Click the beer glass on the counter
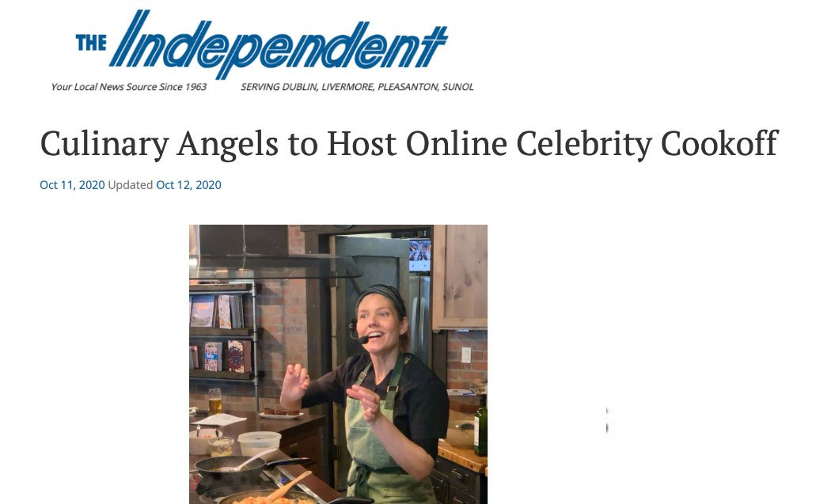 pyautogui.click(x=214, y=400)
